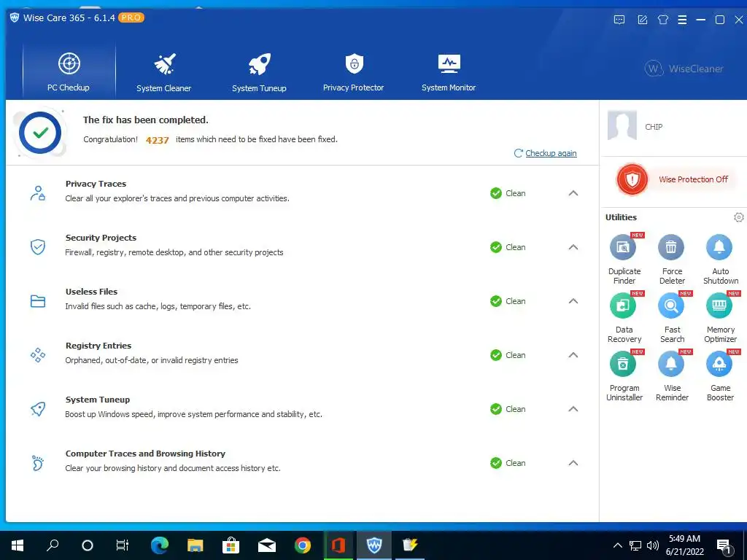
Task: Click the Registry Entries Clean status
Action: 508,355
